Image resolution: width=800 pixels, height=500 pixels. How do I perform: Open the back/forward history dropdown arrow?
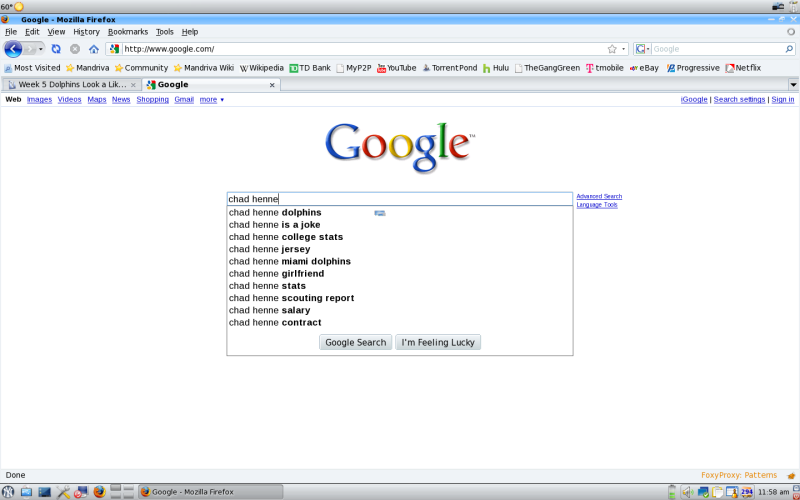41,49
